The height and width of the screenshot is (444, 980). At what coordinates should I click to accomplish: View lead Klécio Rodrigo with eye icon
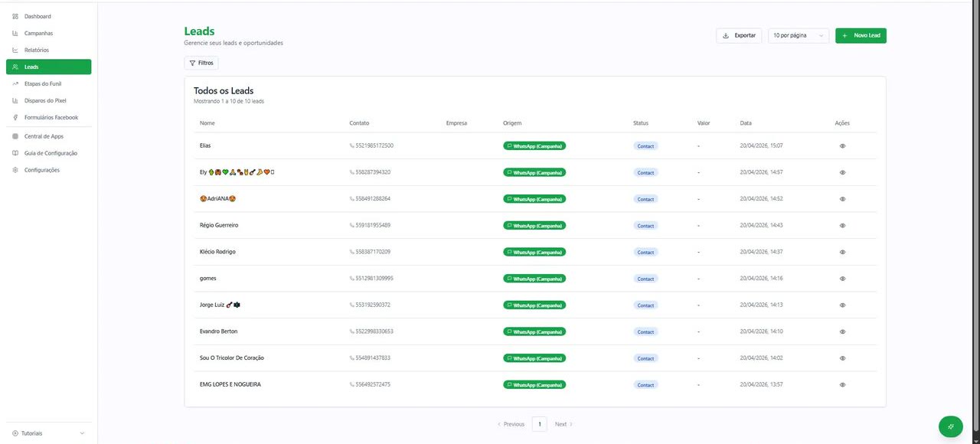[x=842, y=252]
